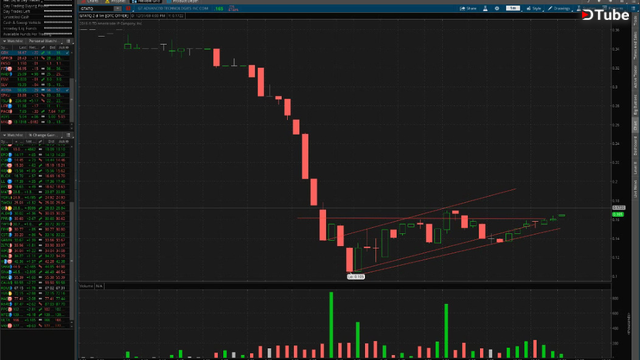Open the Drawings menu
The height and width of the screenshot is (360, 640).
pyautogui.click(x=559, y=9)
